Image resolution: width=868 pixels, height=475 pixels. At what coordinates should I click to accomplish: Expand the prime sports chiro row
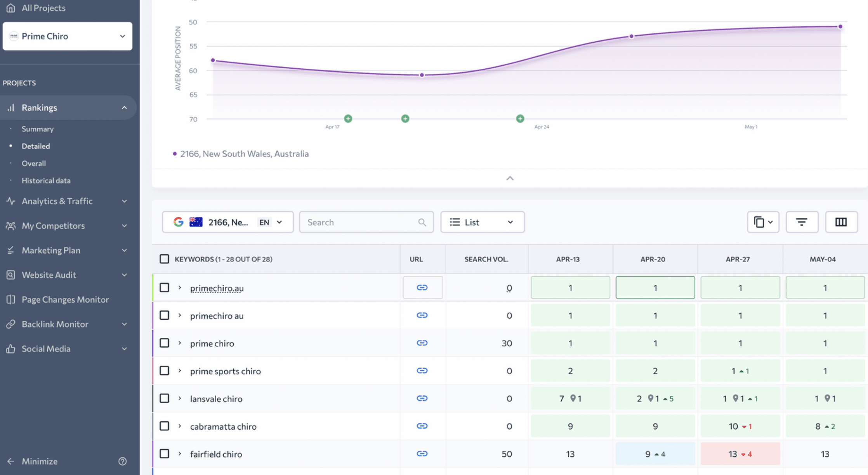click(180, 371)
